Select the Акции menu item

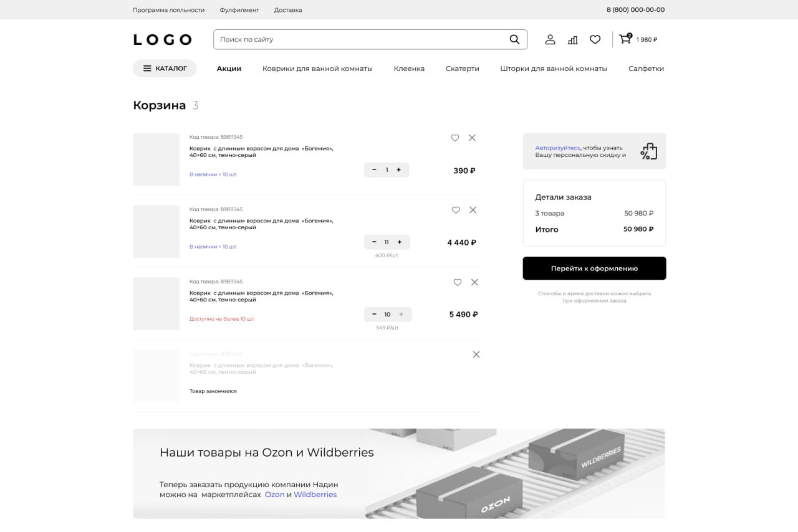[229, 69]
